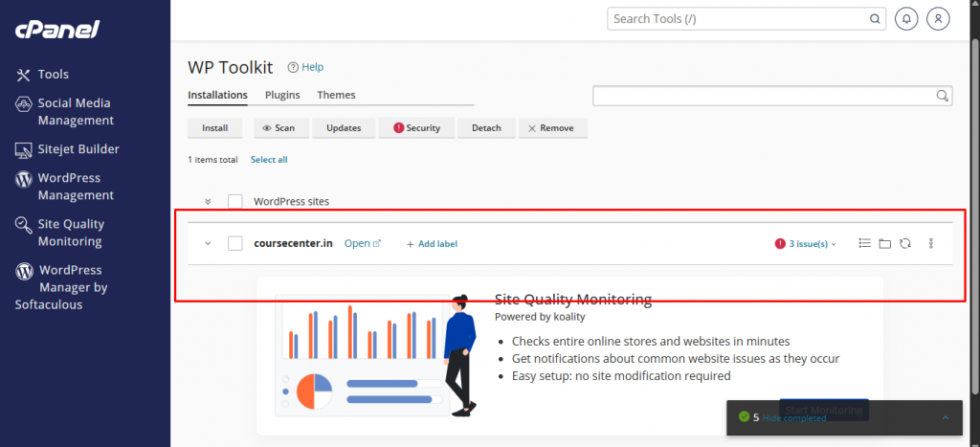Switch to the Plugins tab

(x=282, y=95)
